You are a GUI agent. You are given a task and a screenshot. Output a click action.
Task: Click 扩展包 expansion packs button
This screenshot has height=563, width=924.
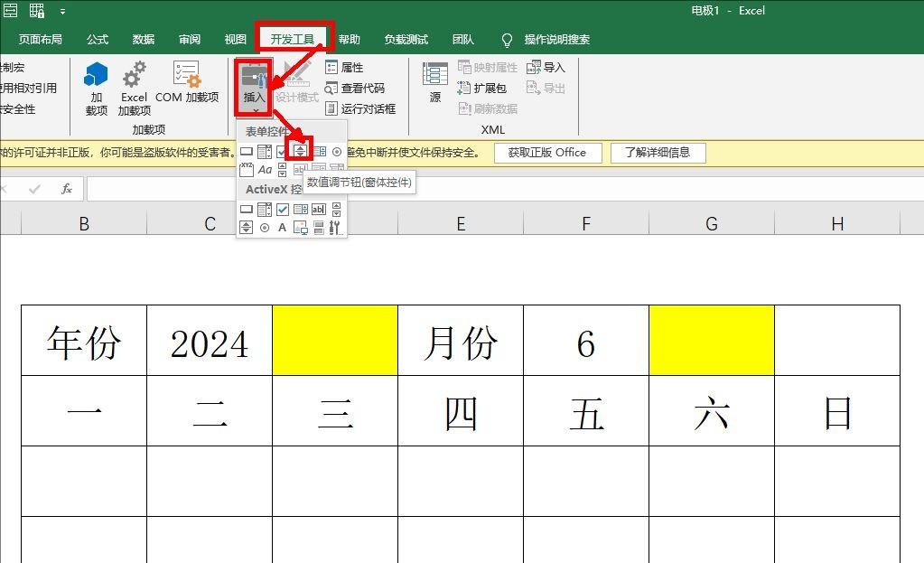482,88
